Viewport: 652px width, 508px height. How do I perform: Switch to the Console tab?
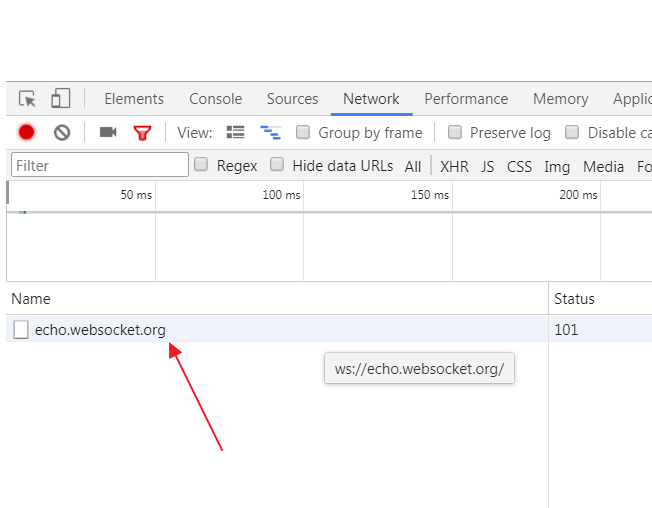click(x=215, y=99)
